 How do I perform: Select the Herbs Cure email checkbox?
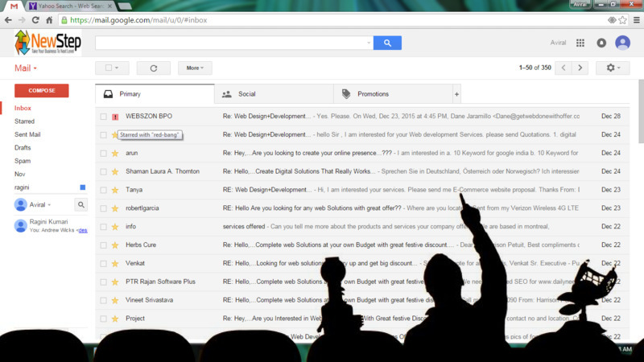(104, 245)
